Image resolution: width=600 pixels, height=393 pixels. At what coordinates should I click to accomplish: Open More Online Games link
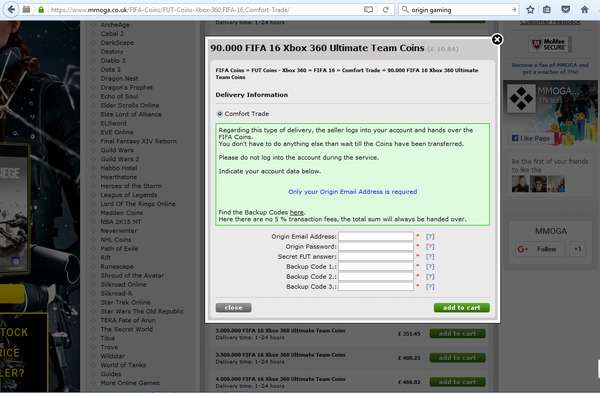[130, 383]
